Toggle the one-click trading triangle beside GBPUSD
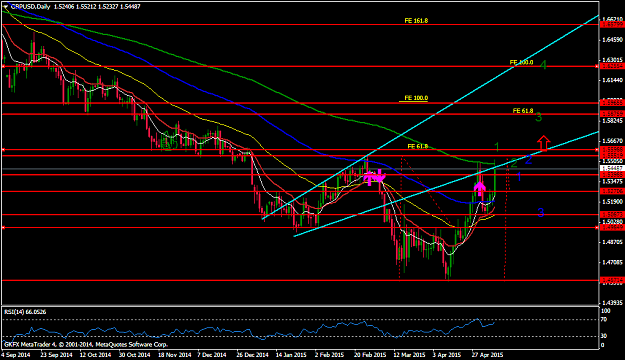Image resolution: width=625 pixels, height=360 pixels. pos(5,7)
